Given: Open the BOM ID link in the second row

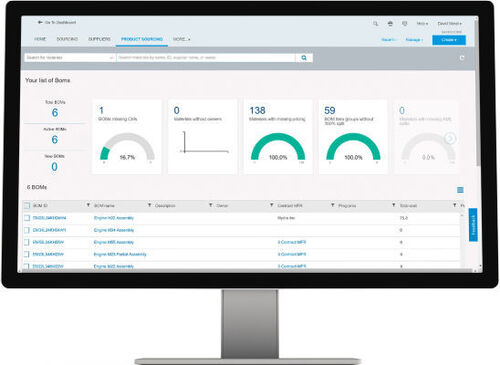Looking at the screenshot, I should (x=49, y=230).
